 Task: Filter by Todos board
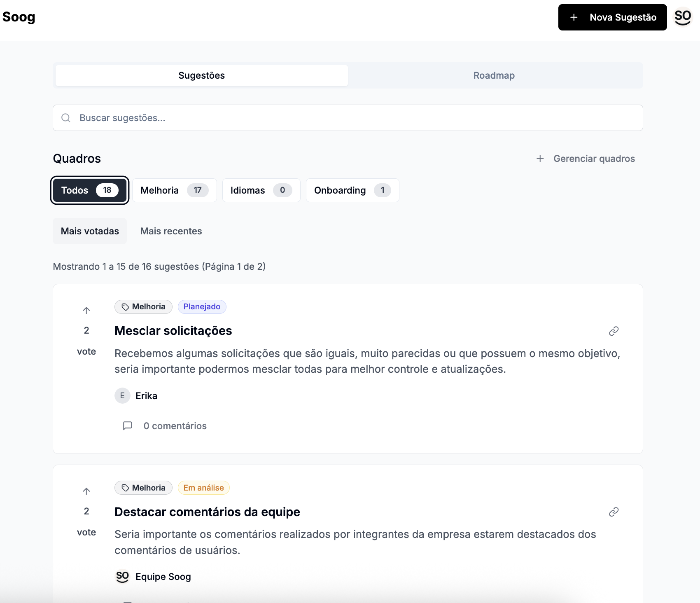pyautogui.click(x=90, y=190)
